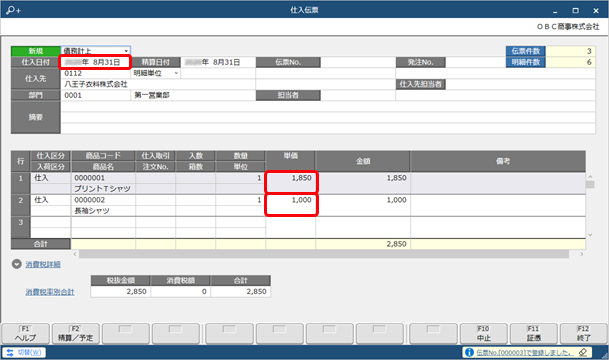Open the 明細単位 dropdown
Viewport: 609px width, 360px height.
pos(176,73)
